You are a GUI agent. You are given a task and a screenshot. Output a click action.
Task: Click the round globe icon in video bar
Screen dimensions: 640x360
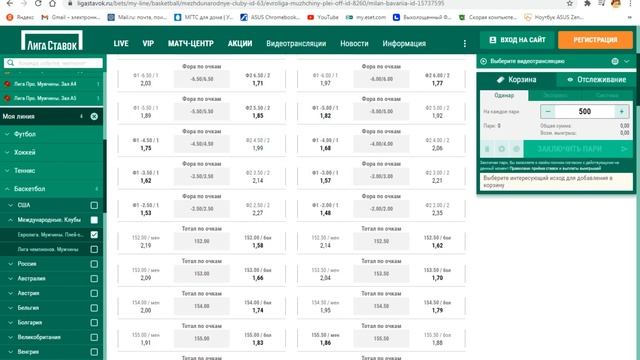point(615,61)
